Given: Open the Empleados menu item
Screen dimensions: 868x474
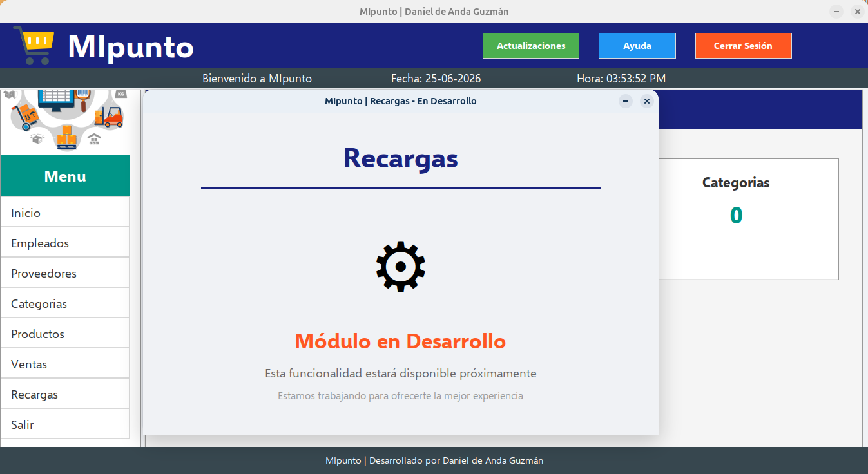Looking at the screenshot, I should tap(65, 243).
